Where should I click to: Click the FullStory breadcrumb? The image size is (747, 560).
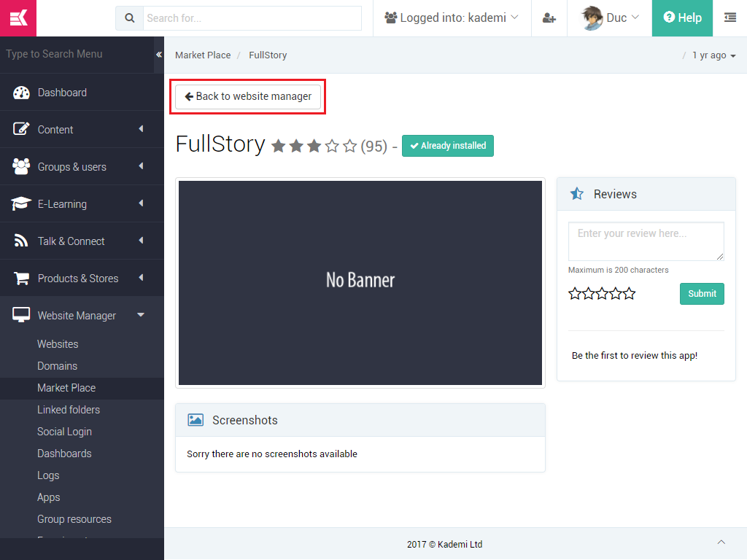coord(268,55)
